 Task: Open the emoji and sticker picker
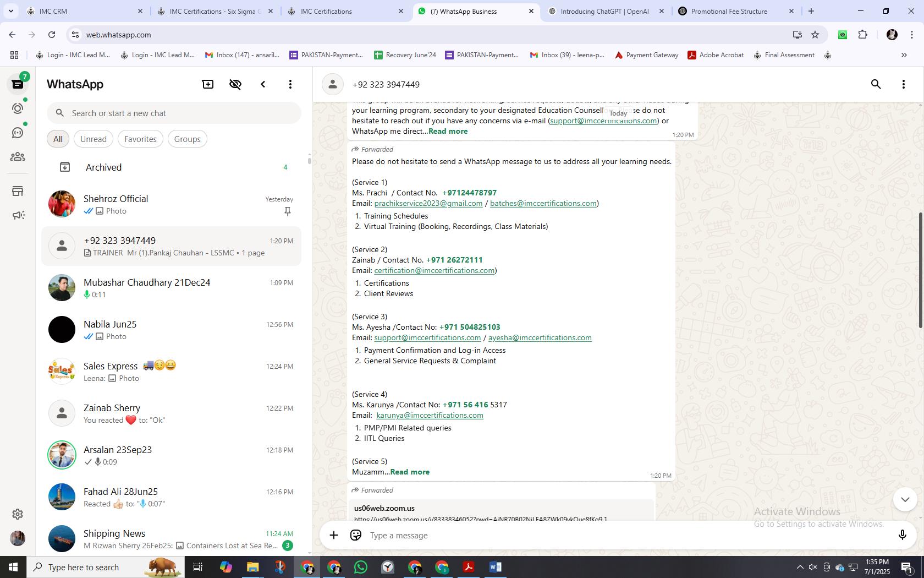(356, 535)
